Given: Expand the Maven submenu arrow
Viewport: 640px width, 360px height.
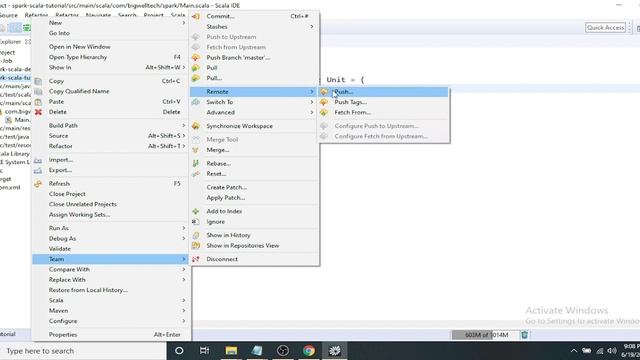Looking at the screenshot, I should point(184,311).
